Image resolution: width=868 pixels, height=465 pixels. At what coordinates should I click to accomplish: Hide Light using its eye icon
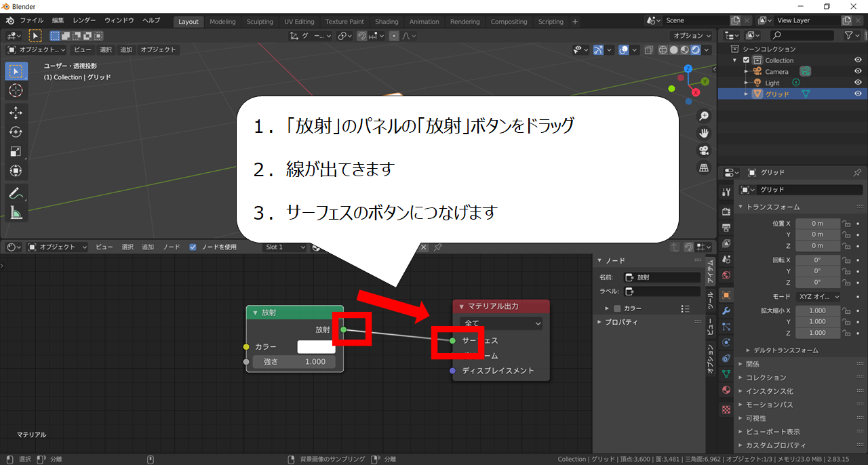pyautogui.click(x=858, y=83)
